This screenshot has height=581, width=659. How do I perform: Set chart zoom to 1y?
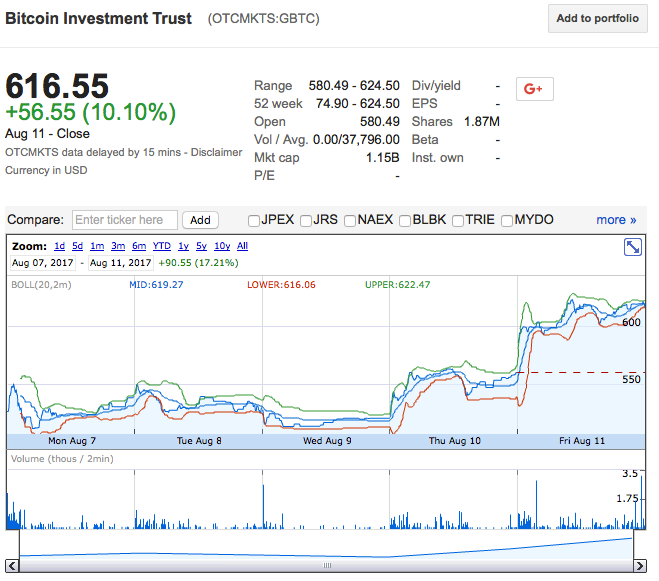(183, 246)
